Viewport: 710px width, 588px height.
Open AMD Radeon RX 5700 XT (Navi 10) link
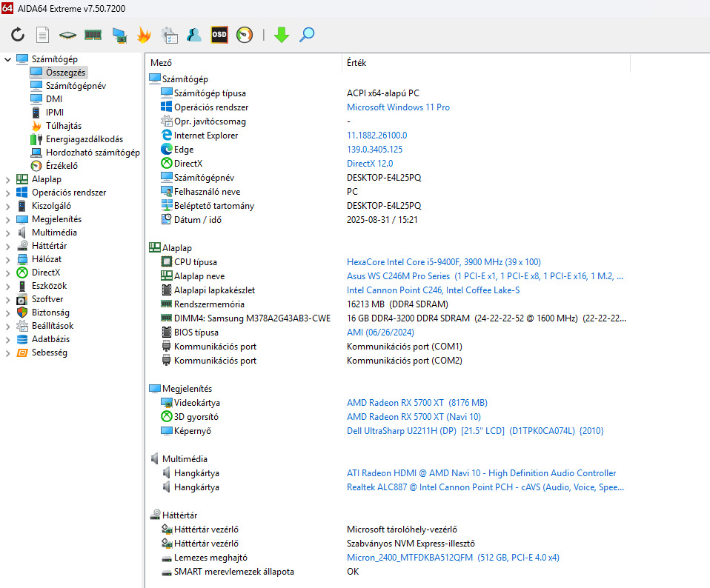pos(414,417)
